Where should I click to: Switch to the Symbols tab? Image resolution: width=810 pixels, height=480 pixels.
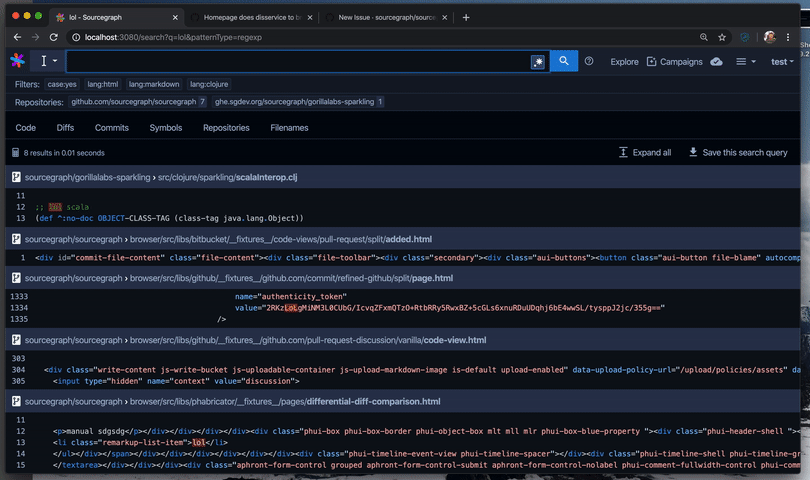coord(166,128)
